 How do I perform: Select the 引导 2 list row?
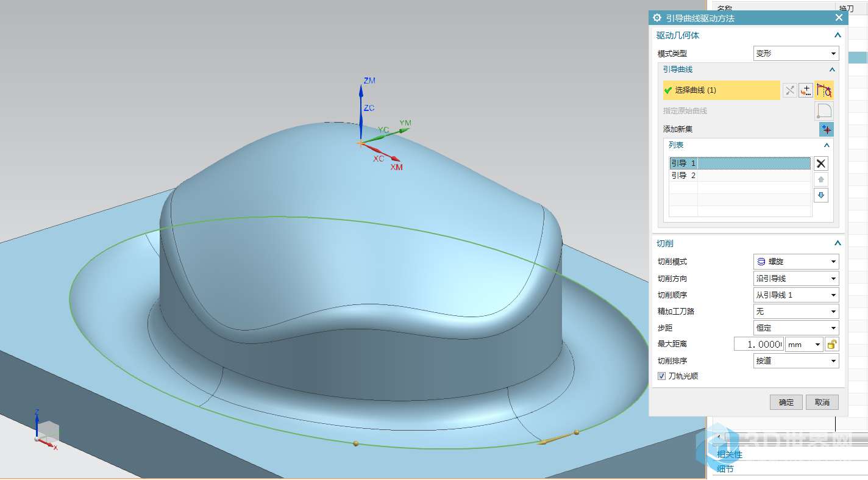(x=740, y=176)
